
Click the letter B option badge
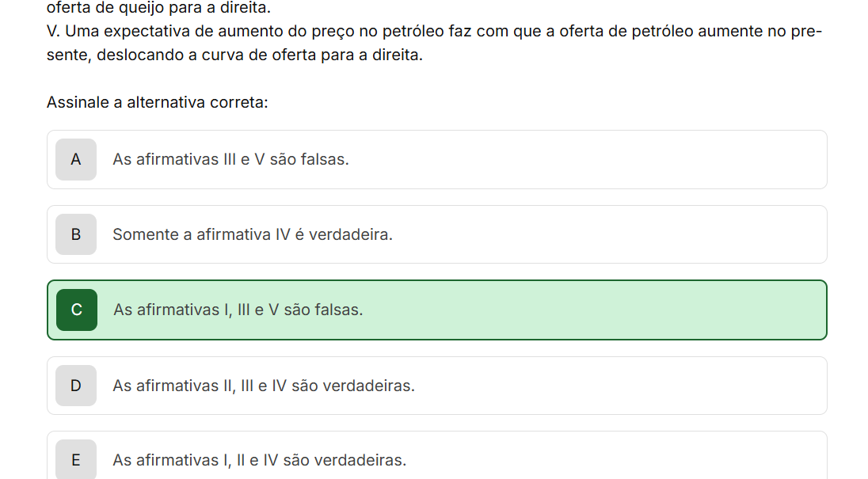76,234
